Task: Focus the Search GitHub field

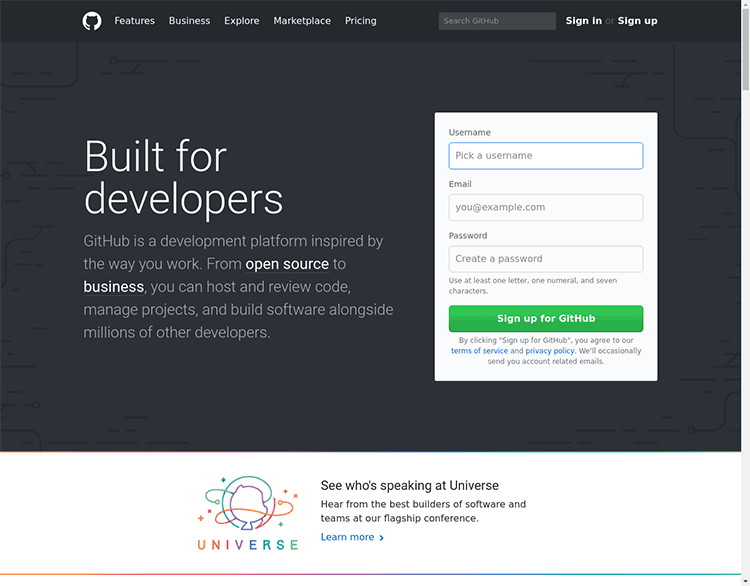Action: [x=497, y=21]
